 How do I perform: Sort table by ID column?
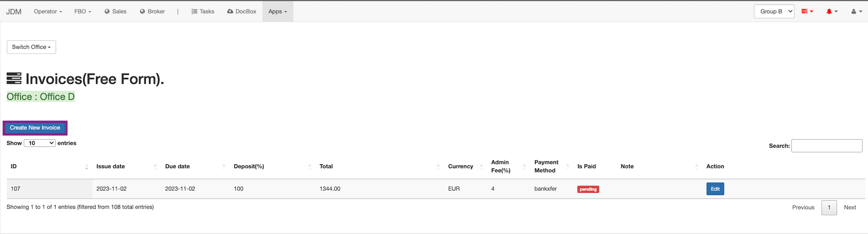[49, 166]
